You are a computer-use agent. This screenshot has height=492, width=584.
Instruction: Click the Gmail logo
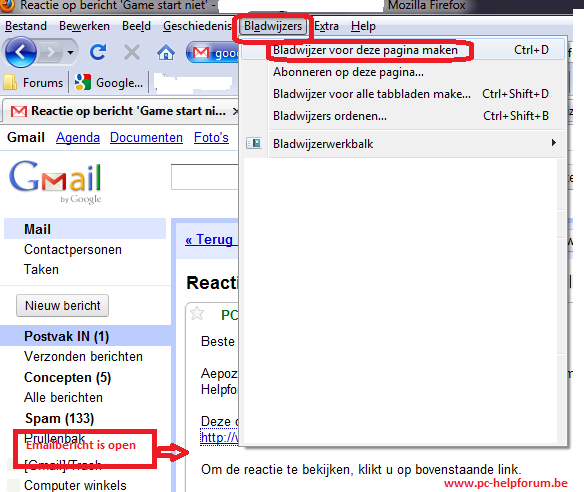point(55,181)
